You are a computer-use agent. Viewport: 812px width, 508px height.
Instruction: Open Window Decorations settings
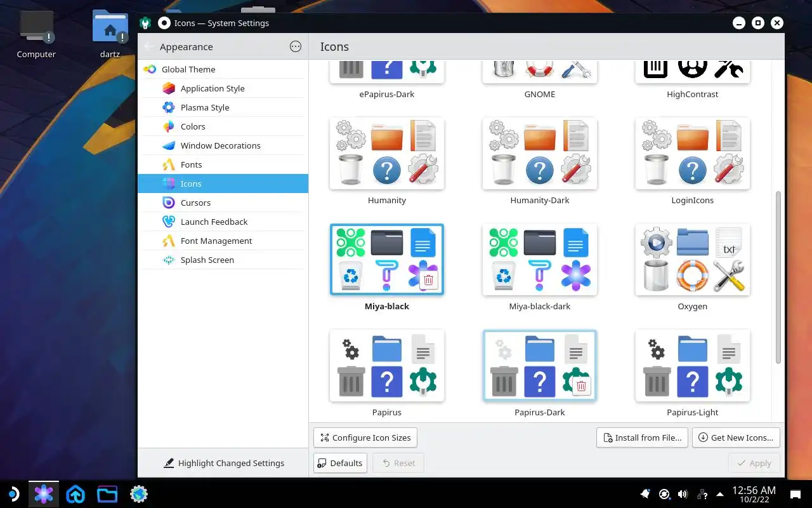pyautogui.click(x=223, y=145)
